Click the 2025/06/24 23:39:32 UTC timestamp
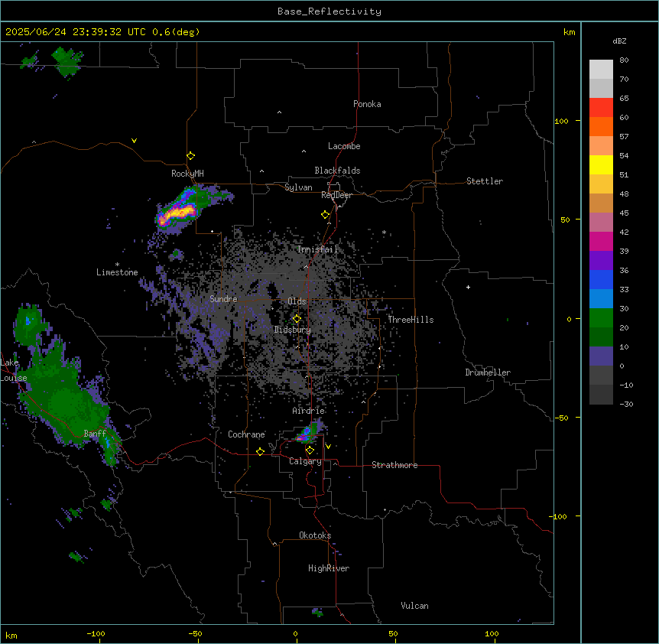659x644 pixels. [x=76, y=32]
